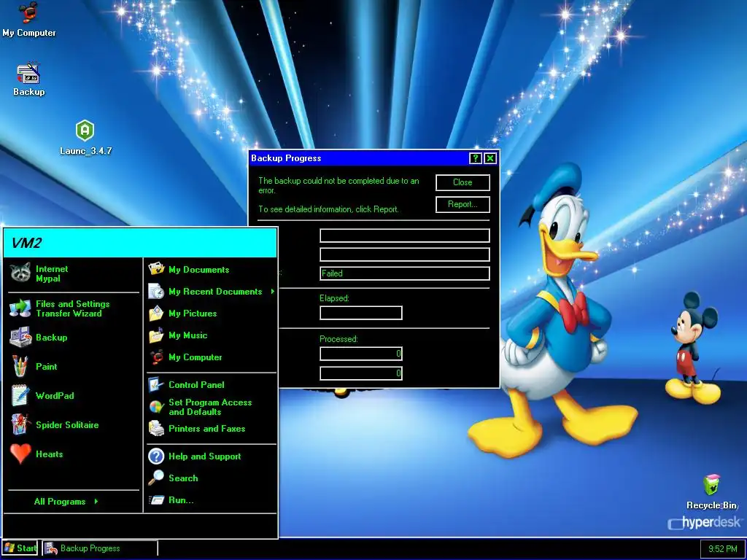Click the Start button
This screenshot has width=747, height=560.
(x=21, y=548)
